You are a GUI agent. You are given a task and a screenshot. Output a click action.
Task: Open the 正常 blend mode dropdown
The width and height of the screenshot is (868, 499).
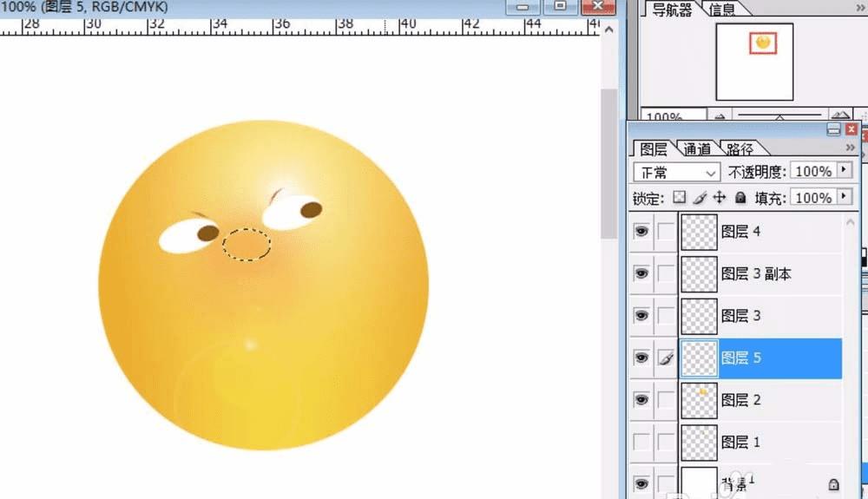676,173
